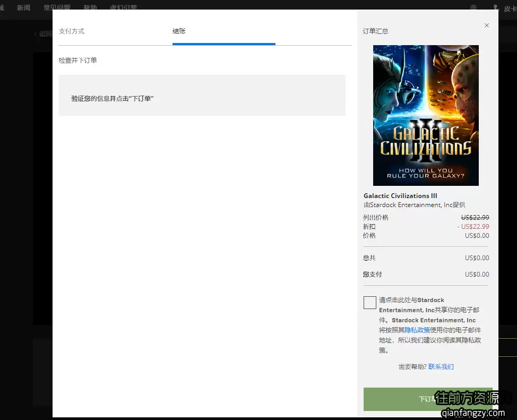
Task: Select the 结账 tab
Action: pos(179,31)
